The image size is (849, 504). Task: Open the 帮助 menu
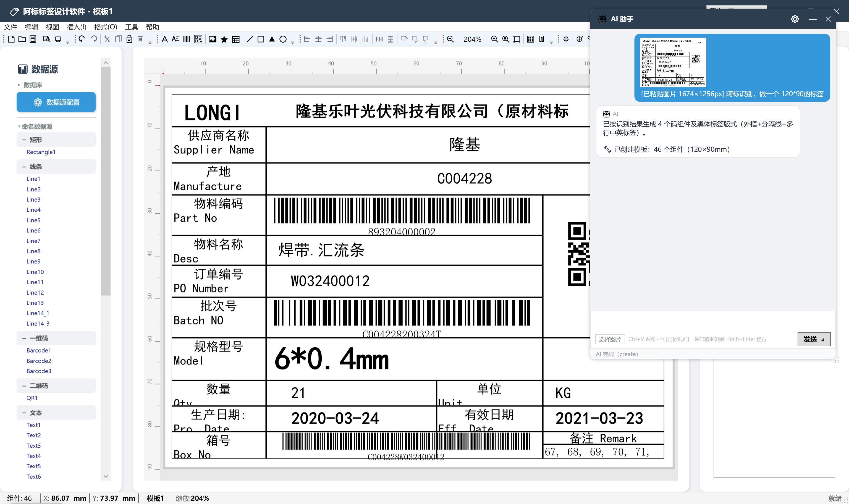tap(153, 27)
